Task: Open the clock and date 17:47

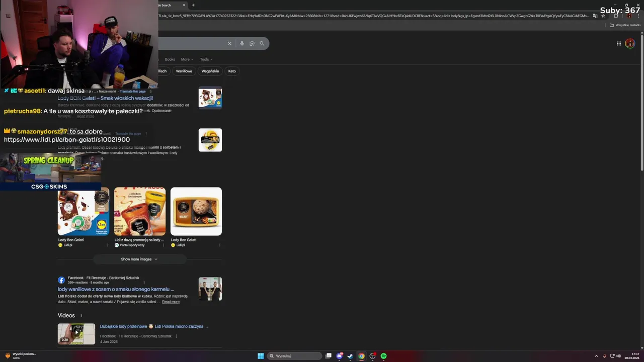Action: pos(632,356)
